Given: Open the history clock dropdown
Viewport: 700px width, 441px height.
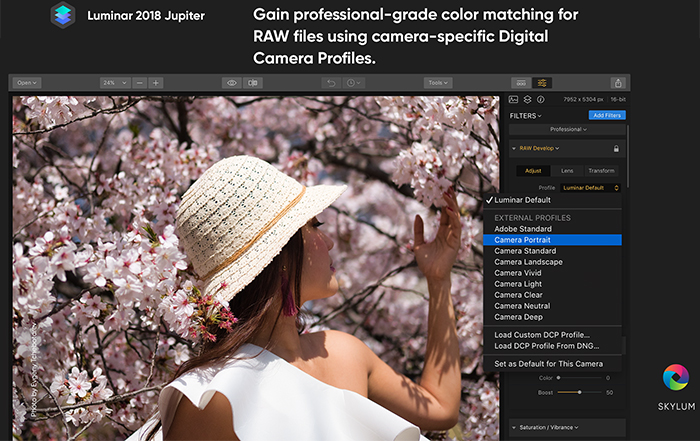Looking at the screenshot, I should click(354, 83).
